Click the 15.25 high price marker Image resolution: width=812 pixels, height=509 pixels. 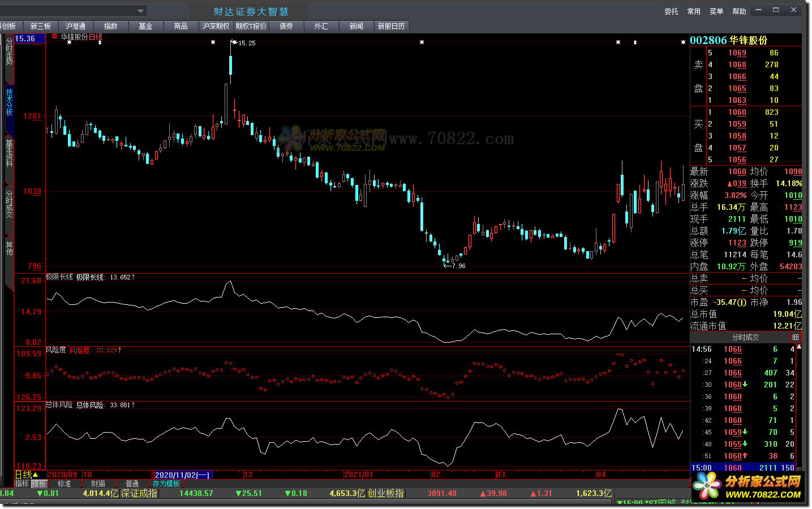point(247,43)
